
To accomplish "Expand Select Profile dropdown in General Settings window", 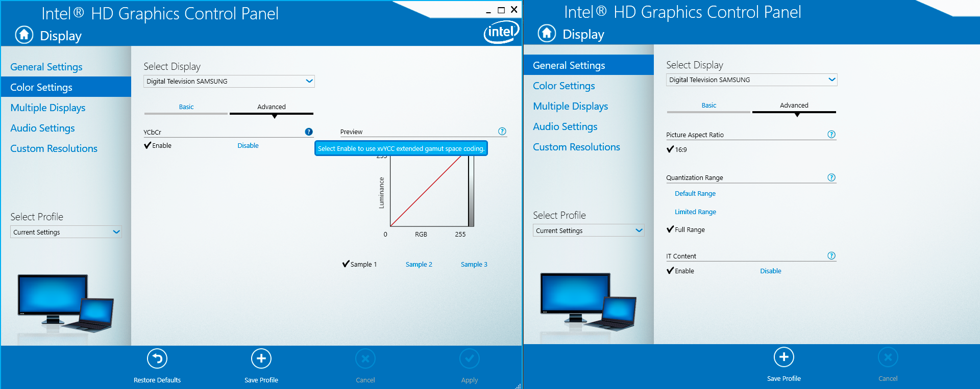I will (x=589, y=230).
